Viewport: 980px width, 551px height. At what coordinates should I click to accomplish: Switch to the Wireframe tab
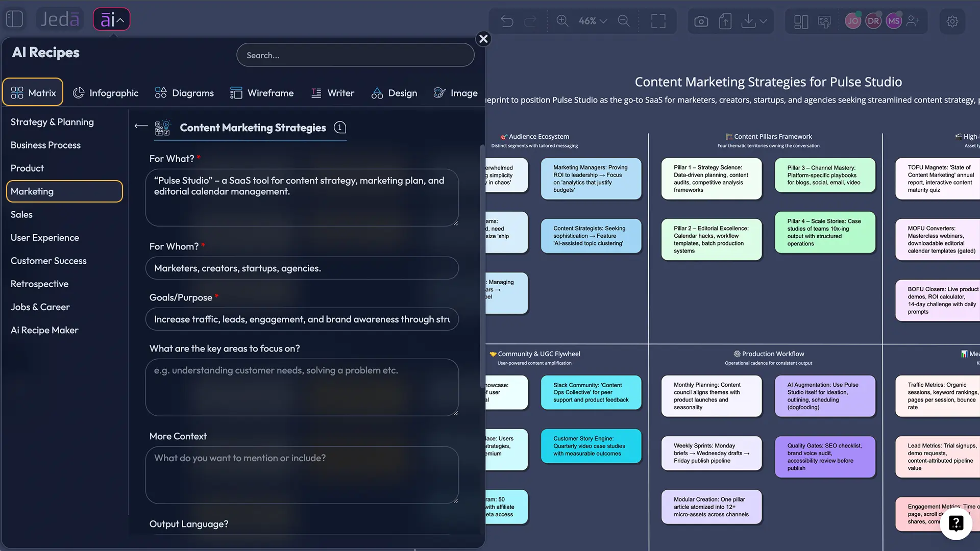[262, 93]
